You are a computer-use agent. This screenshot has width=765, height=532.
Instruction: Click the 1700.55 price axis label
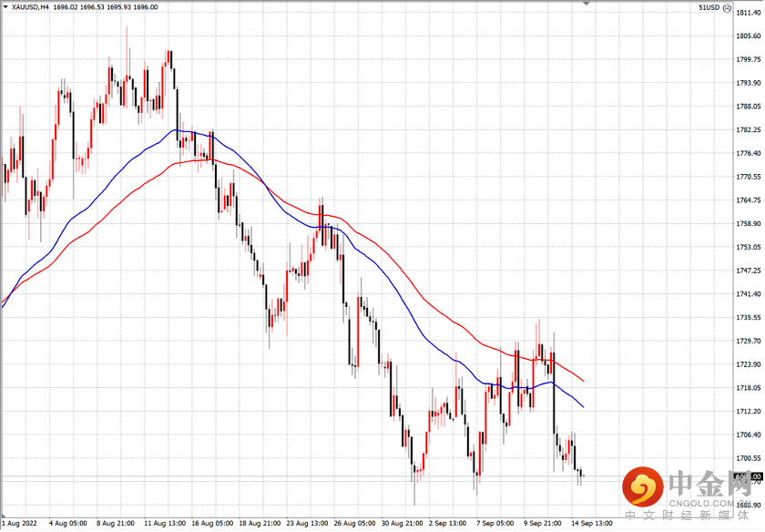pos(748,458)
